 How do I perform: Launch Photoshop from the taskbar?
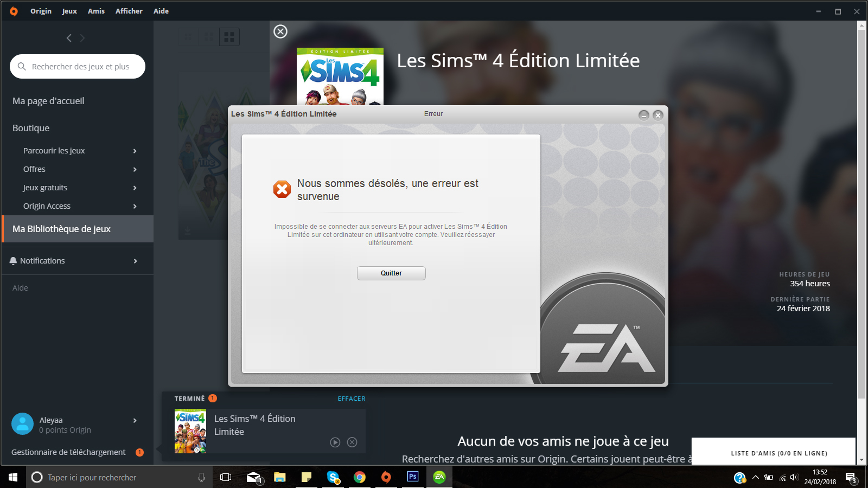(412, 477)
